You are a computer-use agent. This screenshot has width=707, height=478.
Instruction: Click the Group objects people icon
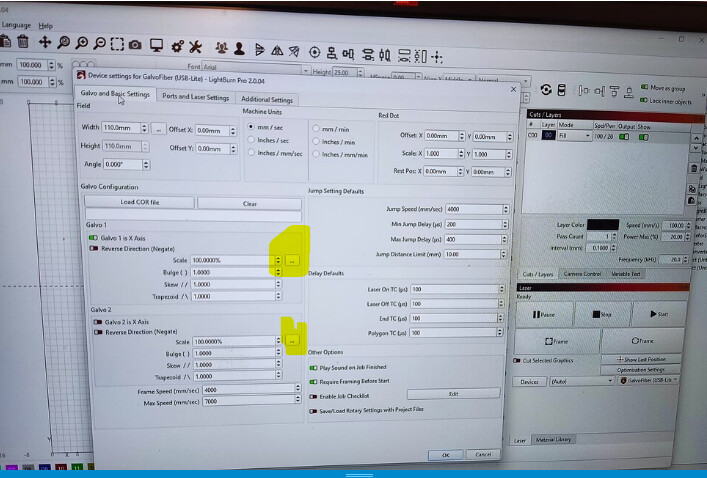[x=221, y=48]
